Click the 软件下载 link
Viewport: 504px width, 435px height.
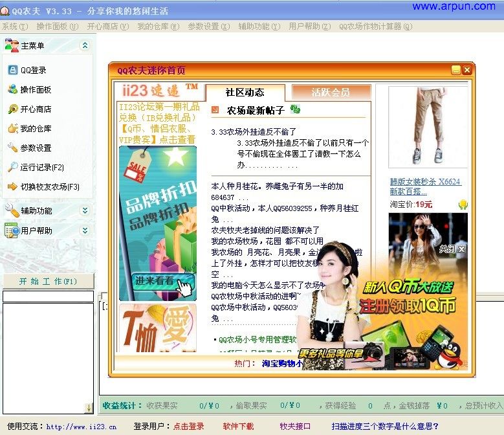[238, 427]
